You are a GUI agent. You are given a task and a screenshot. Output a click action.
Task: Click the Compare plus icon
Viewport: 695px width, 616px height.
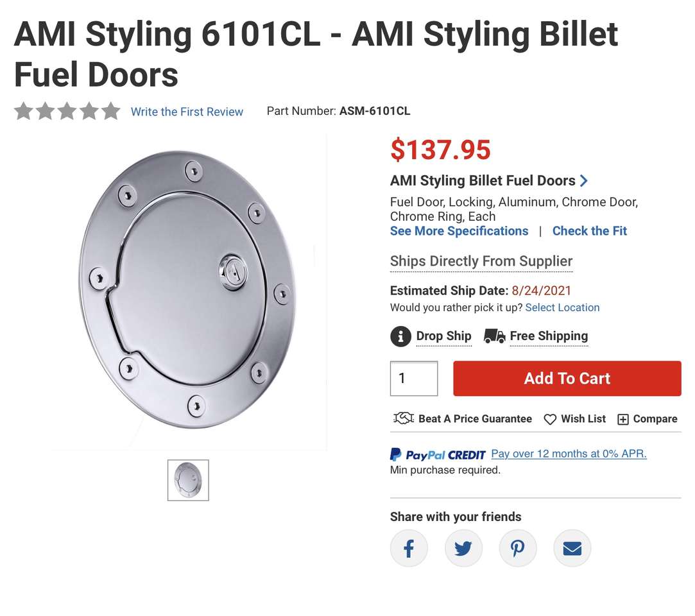click(x=622, y=420)
